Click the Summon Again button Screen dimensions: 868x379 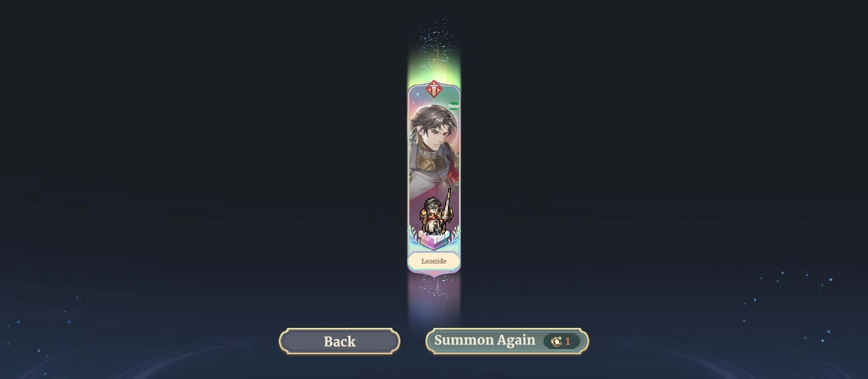click(x=507, y=341)
